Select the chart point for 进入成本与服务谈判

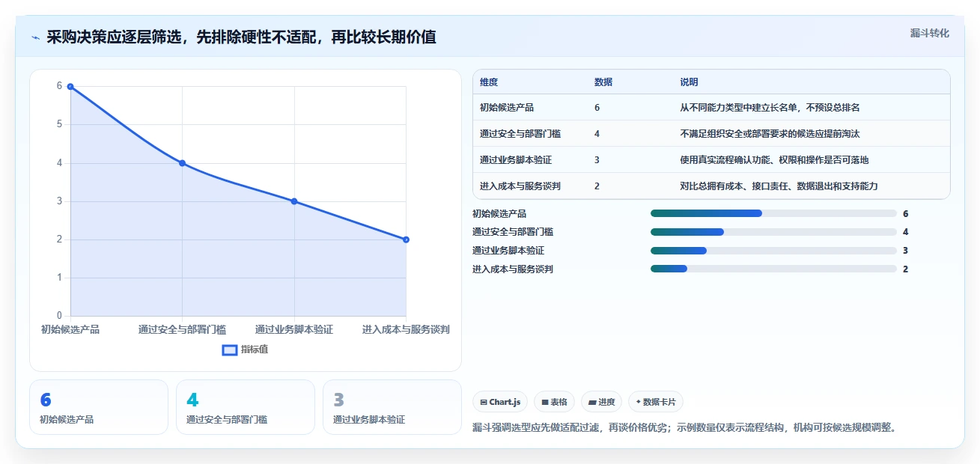pyautogui.click(x=406, y=239)
